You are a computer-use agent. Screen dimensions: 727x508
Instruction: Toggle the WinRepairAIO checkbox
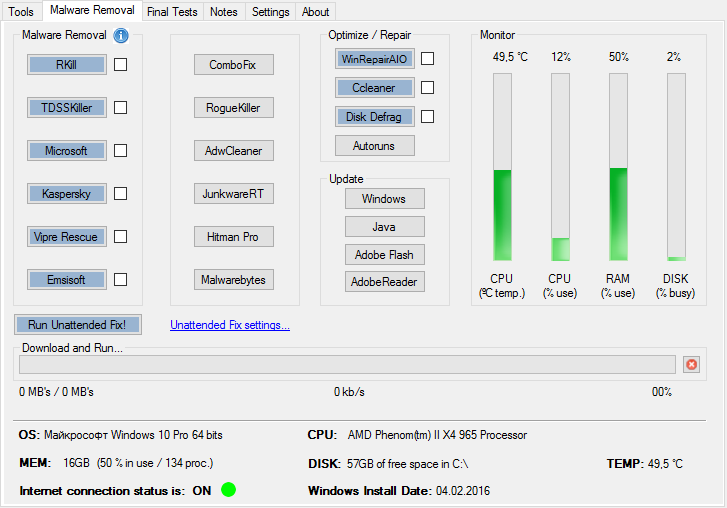tap(427, 59)
